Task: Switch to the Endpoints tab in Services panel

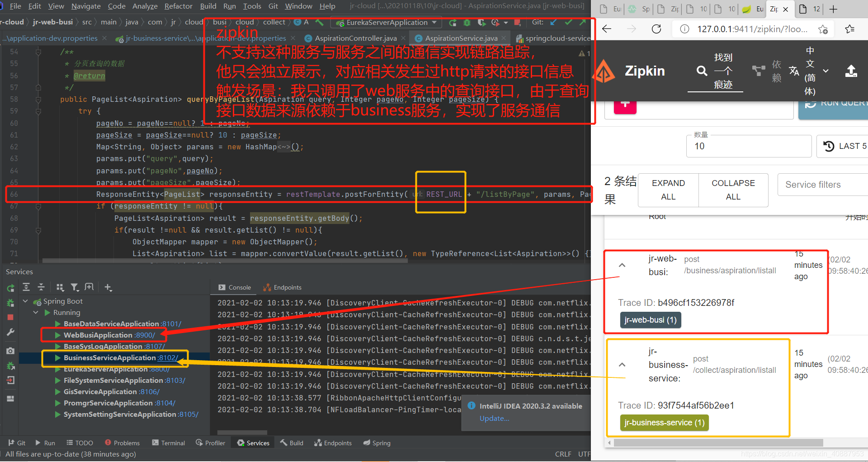Action: click(x=283, y=287)
